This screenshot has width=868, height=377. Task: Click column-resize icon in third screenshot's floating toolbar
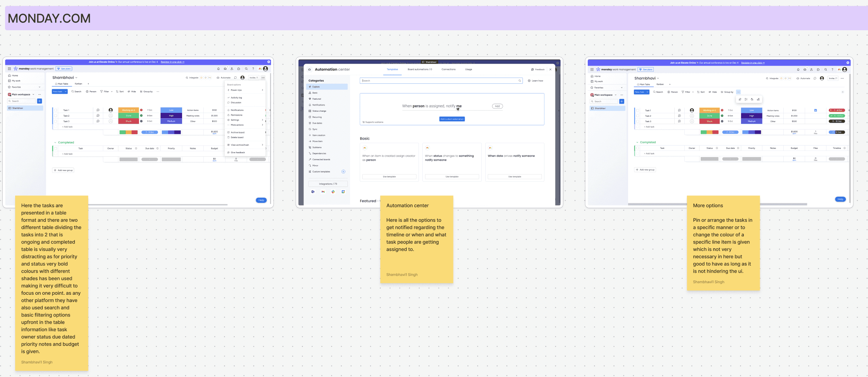click(746, 99)
